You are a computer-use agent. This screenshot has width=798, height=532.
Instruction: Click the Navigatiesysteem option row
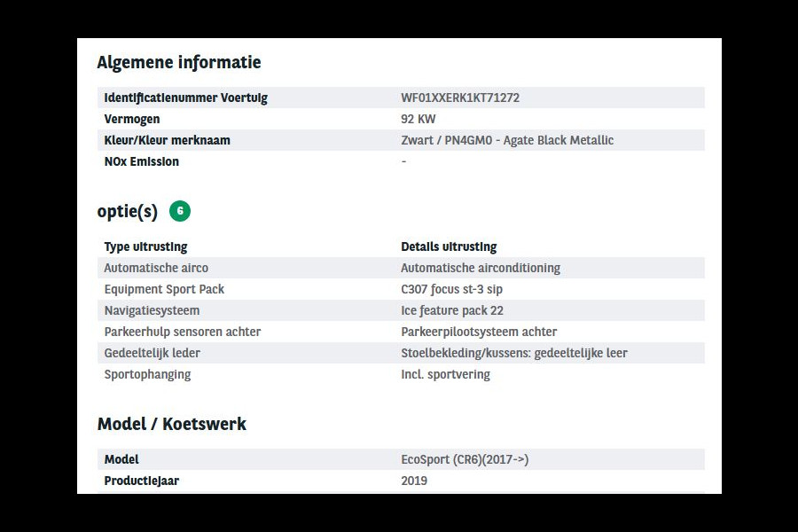[152, 310]
